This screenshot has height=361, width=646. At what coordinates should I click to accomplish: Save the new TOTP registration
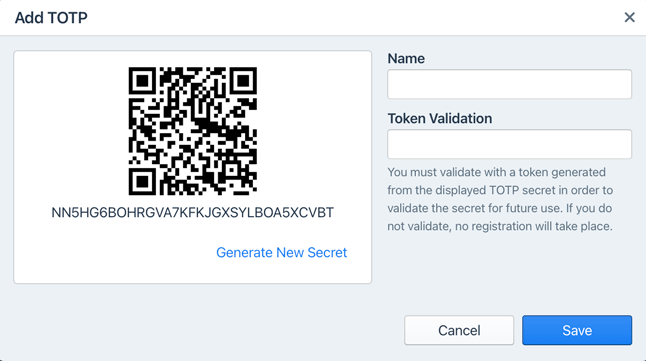click(x=577, y=330)
